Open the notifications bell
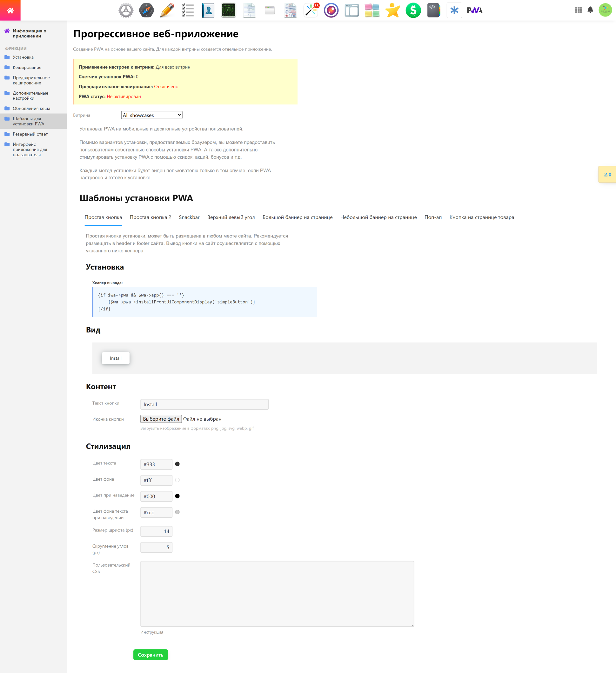The image size is (616, 673). coord(590,10)
